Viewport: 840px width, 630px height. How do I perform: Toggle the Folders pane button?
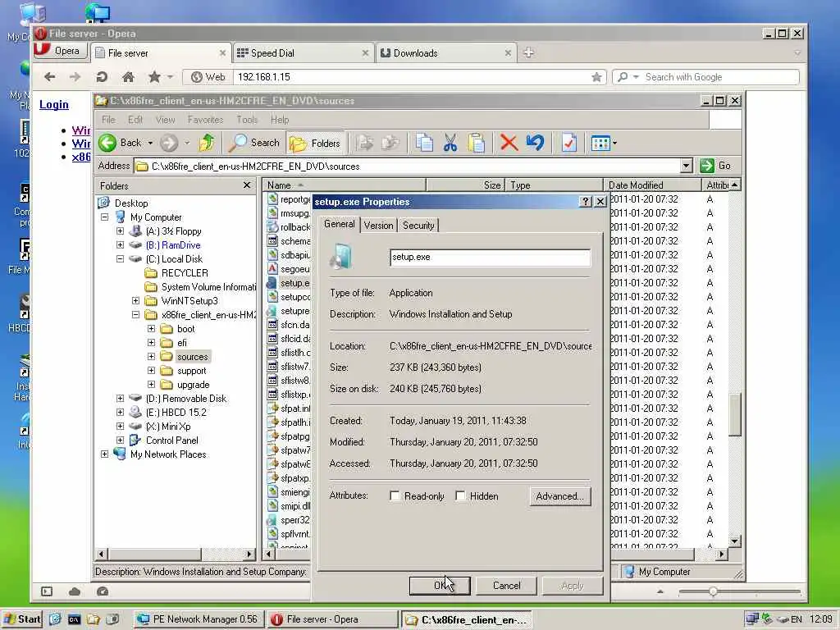[315, 143]
